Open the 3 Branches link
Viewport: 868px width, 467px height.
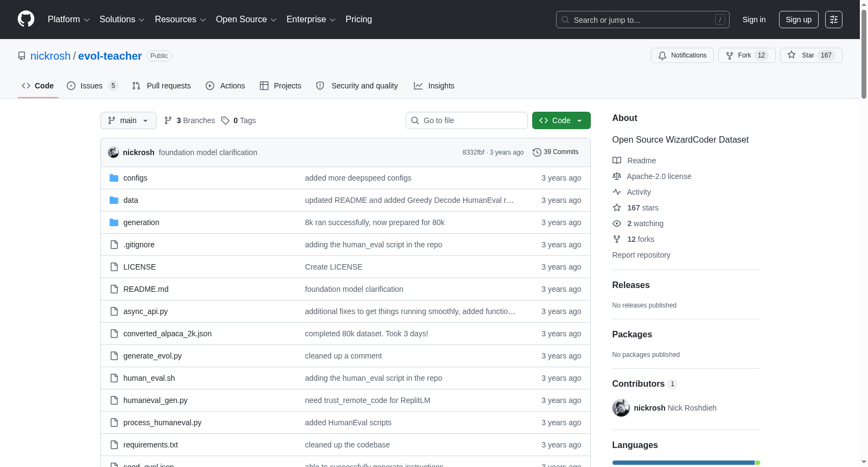coord(189,120)
